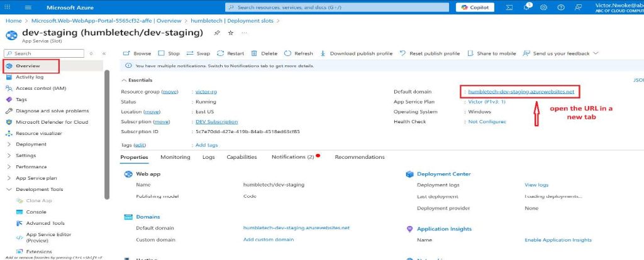Viewport: 644px width, 260px height.
Task: Open Resource visualizer
Action: [38, 133]
